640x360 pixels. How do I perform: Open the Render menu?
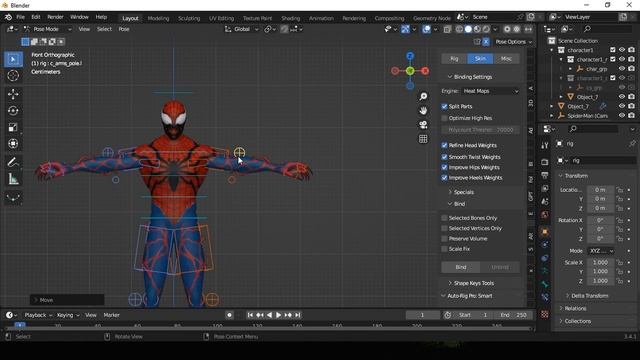tap(56, 17)
